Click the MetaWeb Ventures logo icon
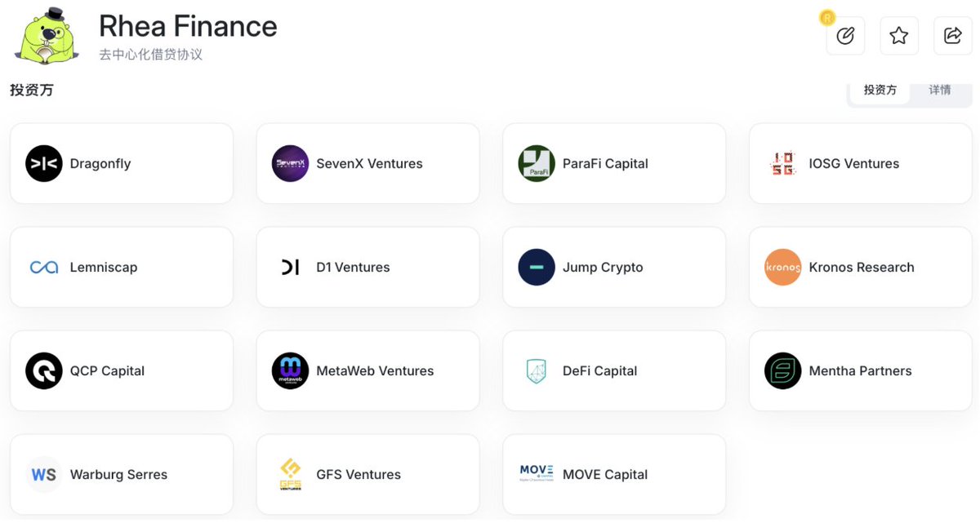Viewport: 980px width, 523px height. coord(290,370)
